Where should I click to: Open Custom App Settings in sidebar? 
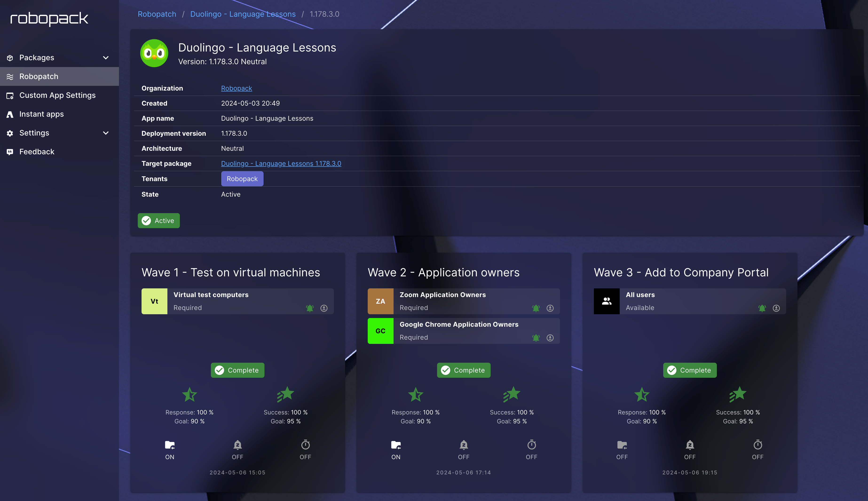(x=57, y=95)
